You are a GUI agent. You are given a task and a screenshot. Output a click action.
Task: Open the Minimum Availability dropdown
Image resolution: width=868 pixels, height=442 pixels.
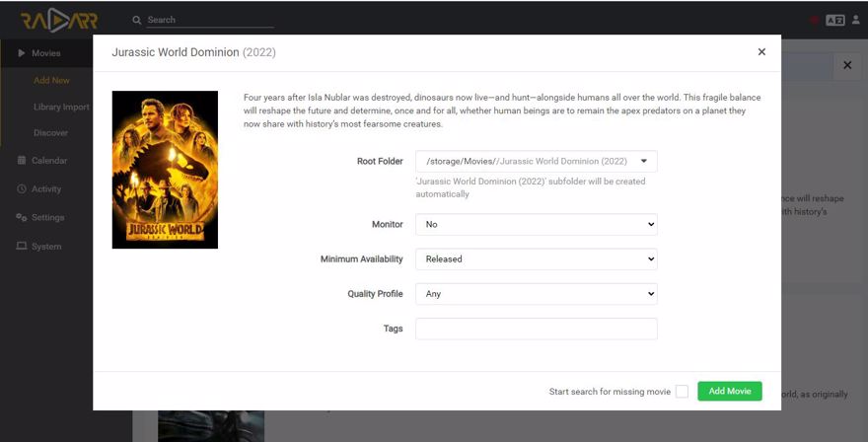point(536,259)
